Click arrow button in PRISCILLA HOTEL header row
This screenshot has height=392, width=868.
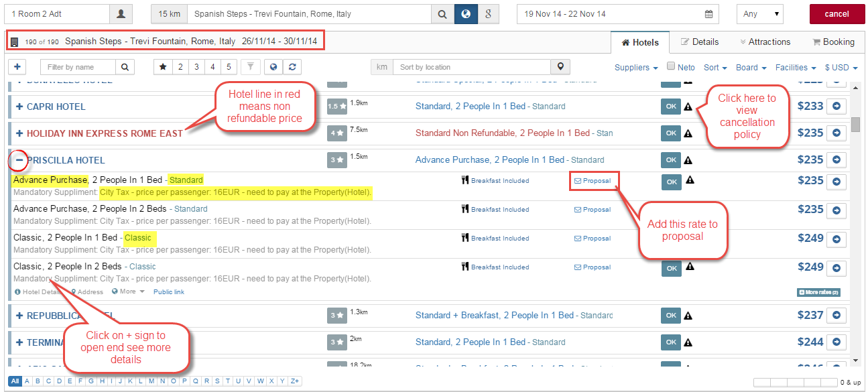click(836, 159)
